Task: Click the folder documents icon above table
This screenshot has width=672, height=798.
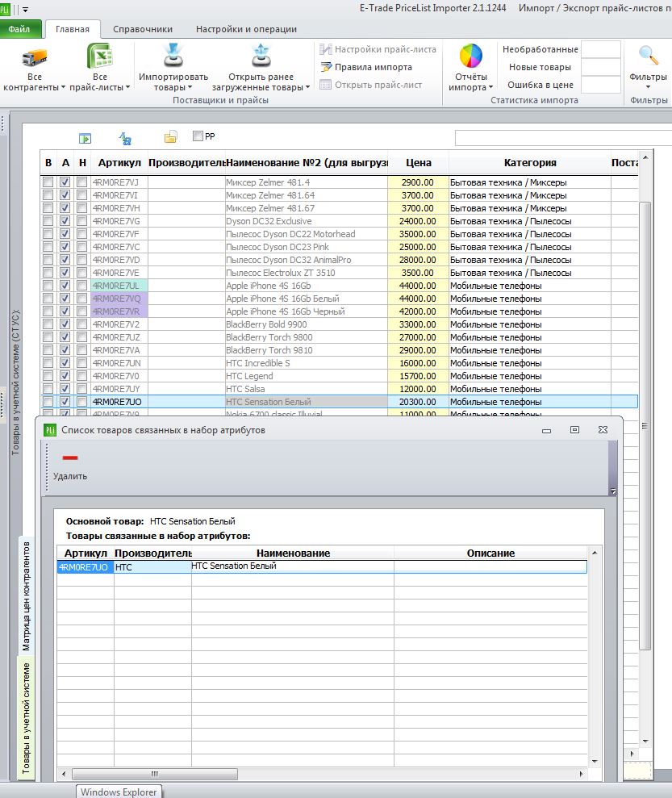Action: click(170, 137)
